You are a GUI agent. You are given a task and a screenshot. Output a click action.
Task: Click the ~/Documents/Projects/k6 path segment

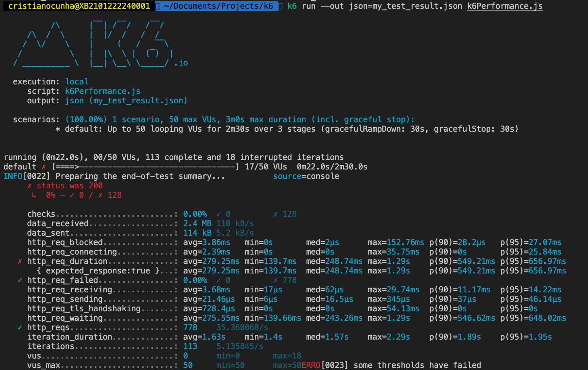(218, 6)
